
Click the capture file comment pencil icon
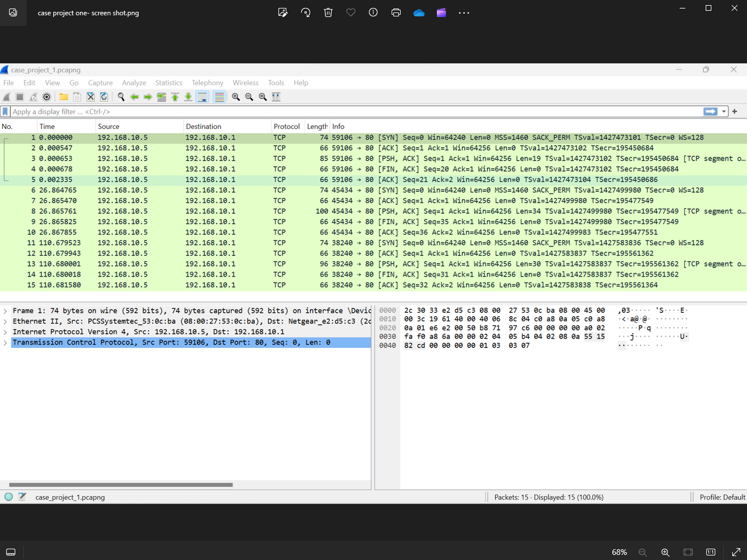(x=22, y=497)
